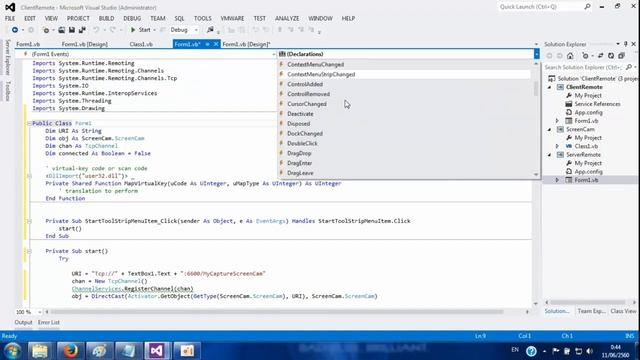Click Solution Explorer search magnifier icon
640x360 pixels.
tap(629, 67)
